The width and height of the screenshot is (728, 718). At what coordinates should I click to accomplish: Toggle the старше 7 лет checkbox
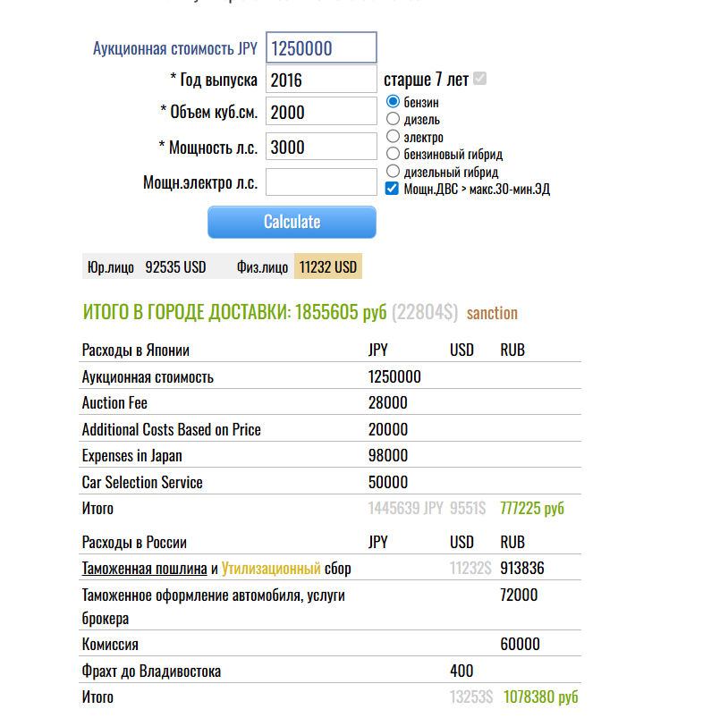click(x=480, y=80)
